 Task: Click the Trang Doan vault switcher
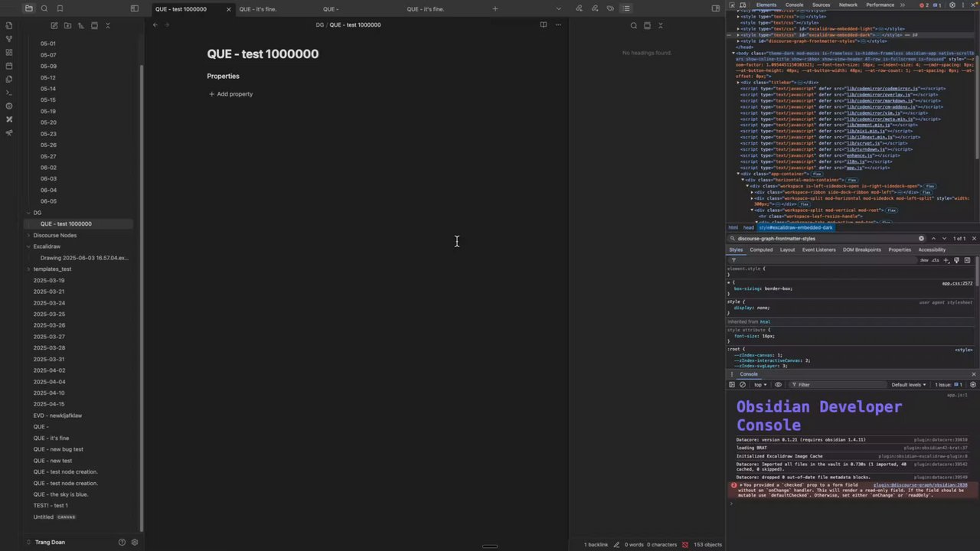coord(50,542)
